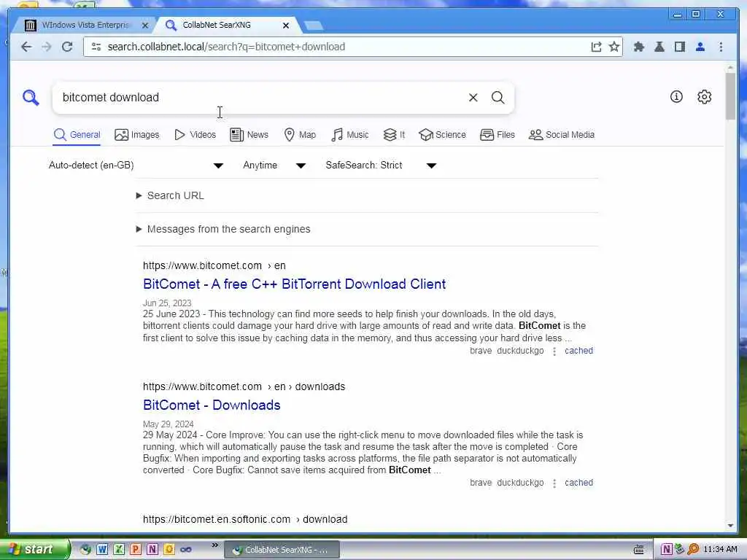Select the Music search category
The image size is (747, 560).
[x=349, y=135]
